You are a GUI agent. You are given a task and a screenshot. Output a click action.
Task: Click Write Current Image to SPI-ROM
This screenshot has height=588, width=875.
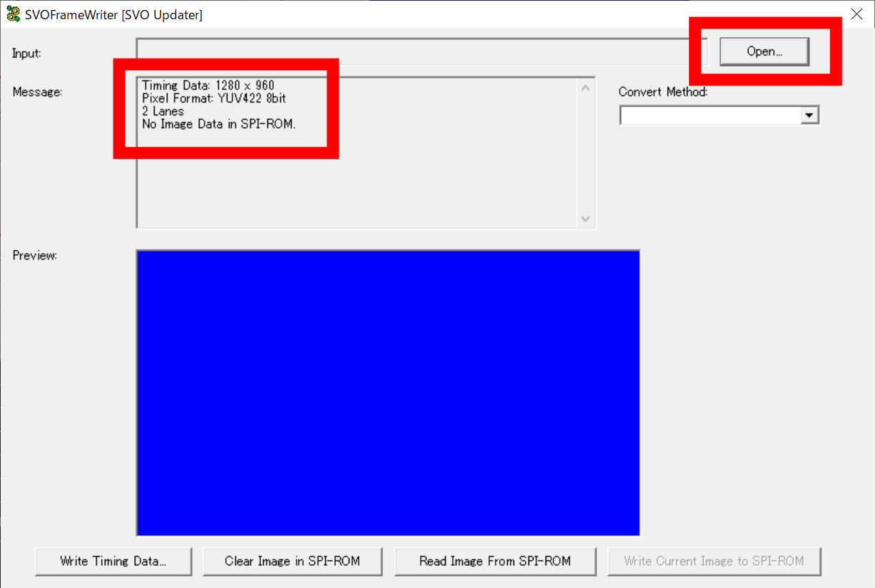click(714, 562)
